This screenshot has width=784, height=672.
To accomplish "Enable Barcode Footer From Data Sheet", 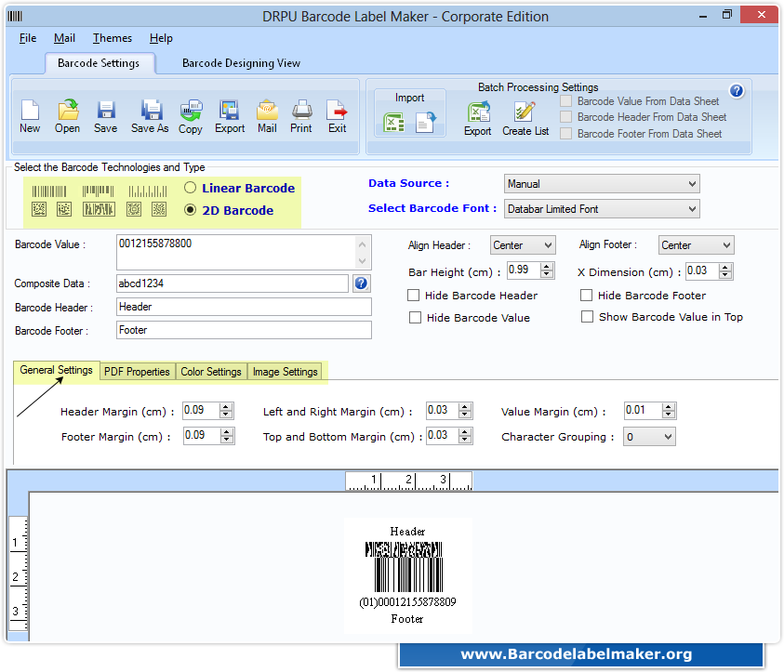I will [566, 134].
